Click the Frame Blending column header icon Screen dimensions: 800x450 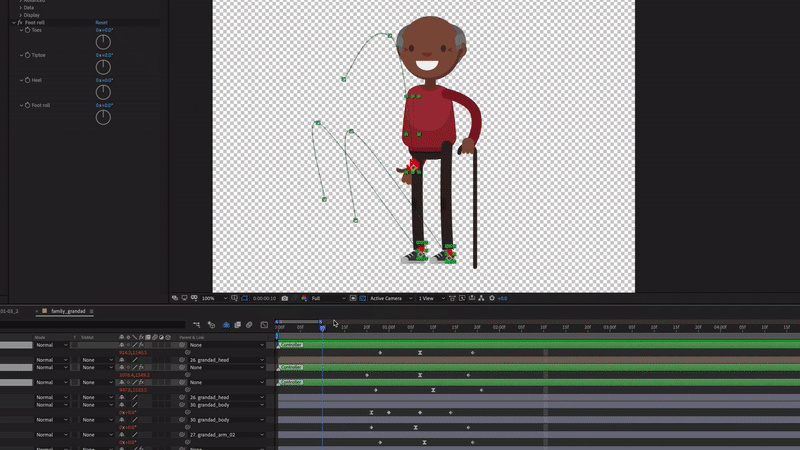(x=148, y=337)
